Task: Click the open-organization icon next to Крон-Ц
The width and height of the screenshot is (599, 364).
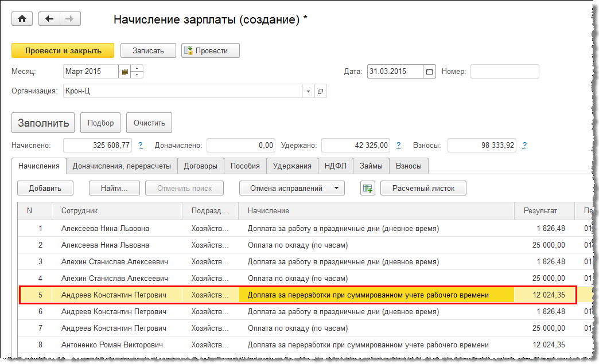Action: click(x=321, y=91)
